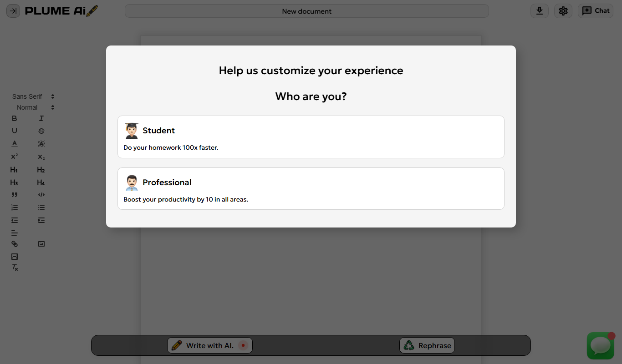Download the document
The width and height of the screenshot is (622, 364).
[x=540, y=11]
